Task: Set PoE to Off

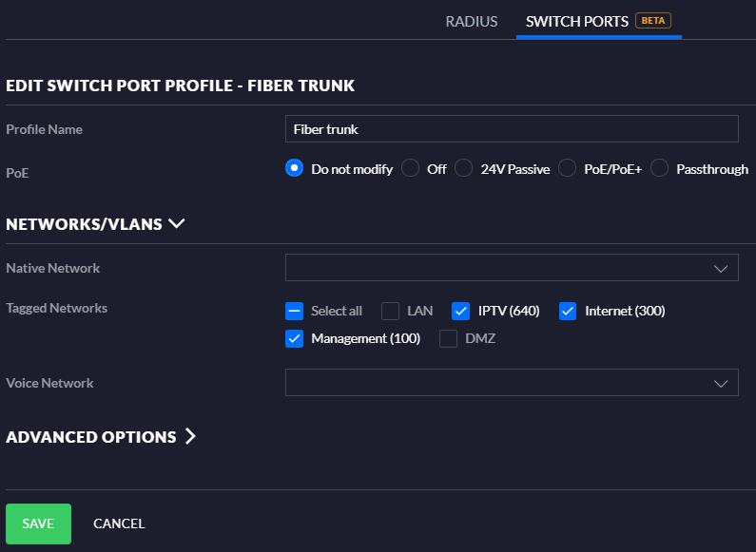Action: pyautogui.click(x=411, y=168)
